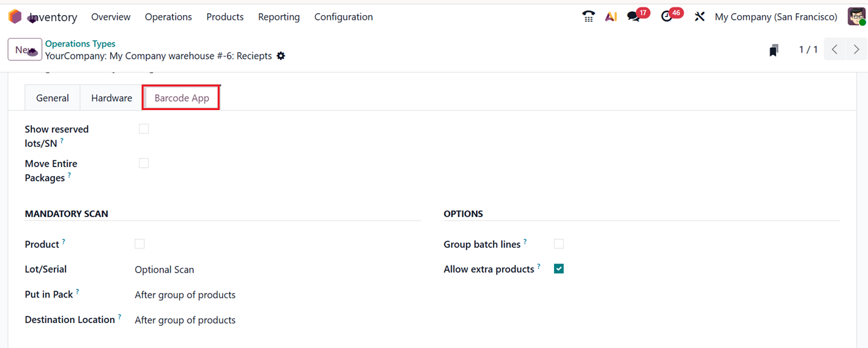This screenshot has height=348, width=868.
Task: Enable the Move Entire Packages checkbox
Action: coord(144,163)
